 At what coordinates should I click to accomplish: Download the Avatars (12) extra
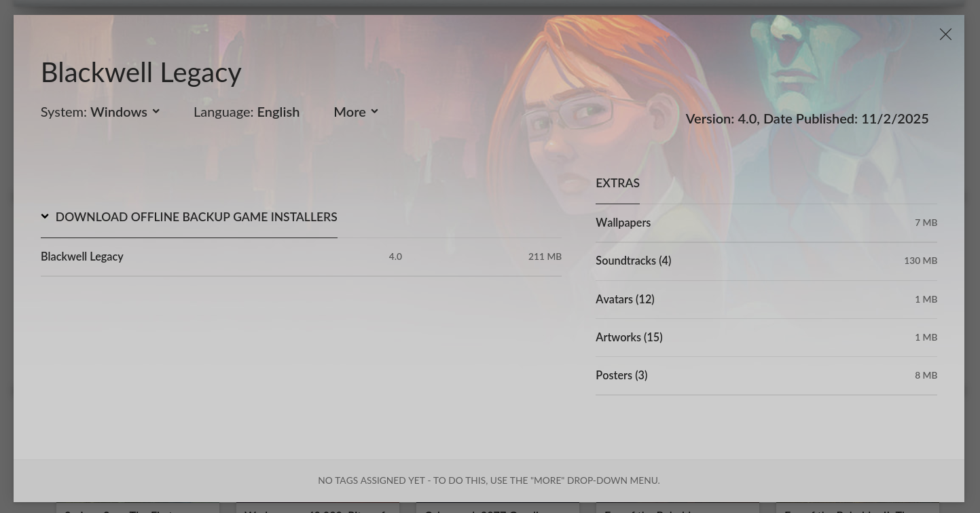click(766, 299)
